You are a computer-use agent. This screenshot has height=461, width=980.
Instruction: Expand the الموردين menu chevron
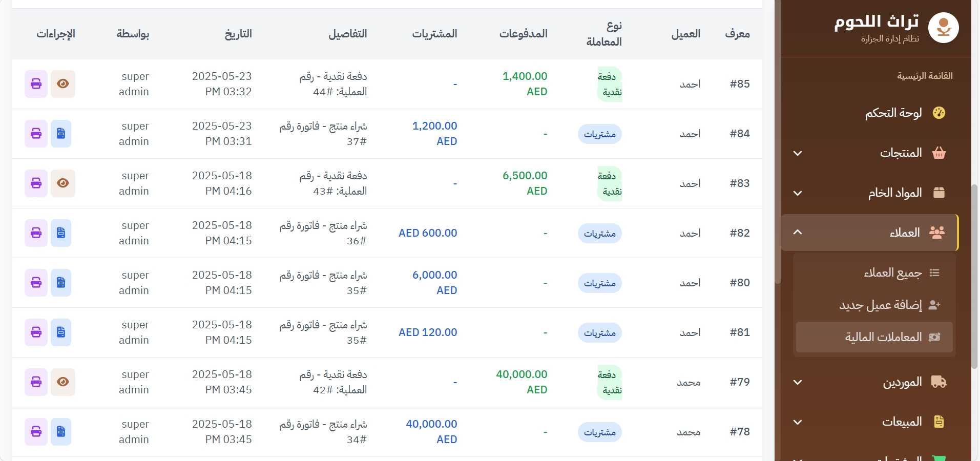798,382
